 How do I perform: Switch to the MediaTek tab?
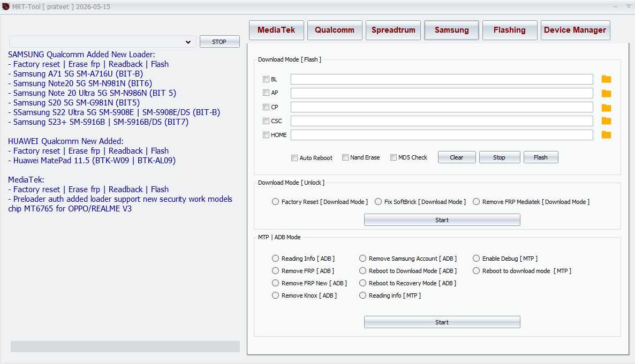pyautogui.click(x=276, y=30)
